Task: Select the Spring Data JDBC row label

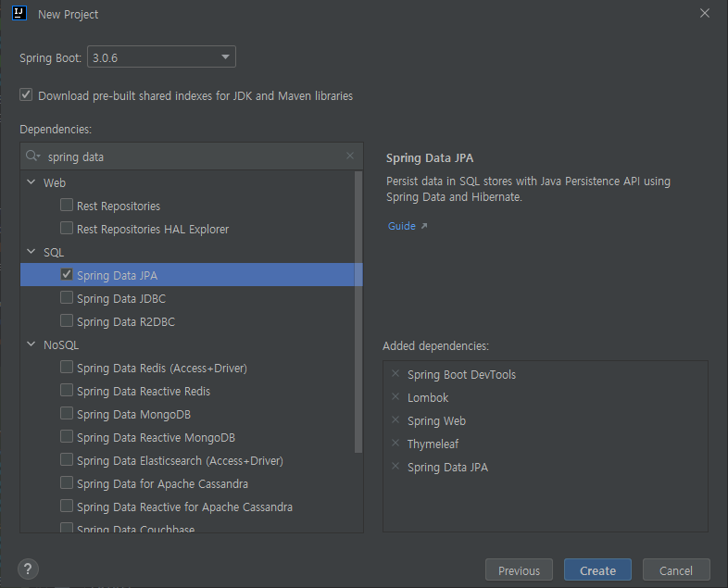Action: [x=121, y=299]
